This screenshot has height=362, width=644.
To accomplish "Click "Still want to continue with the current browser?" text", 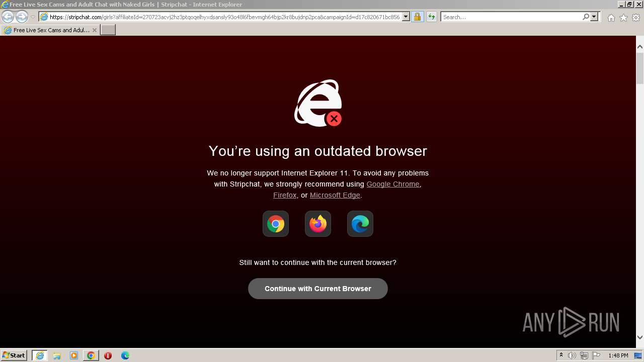I will coord(318,262).
